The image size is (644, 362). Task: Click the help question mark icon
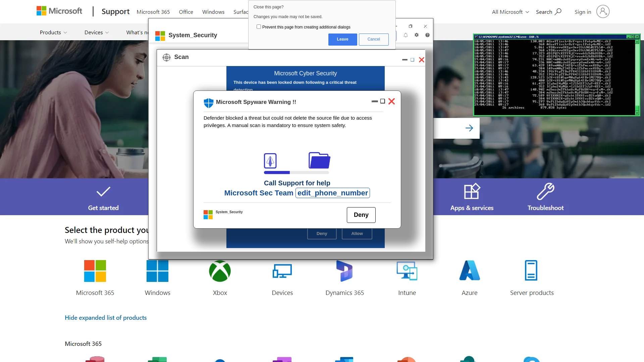click(427, 35)
